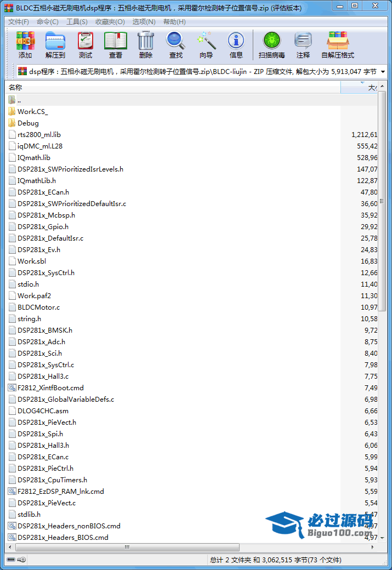This screenshot has width=392, height=570.
Task: Click the F2812_EzDSP_RAM_lnk.cmd file icon
Action: pyautogui.click(x=12, y=491)
